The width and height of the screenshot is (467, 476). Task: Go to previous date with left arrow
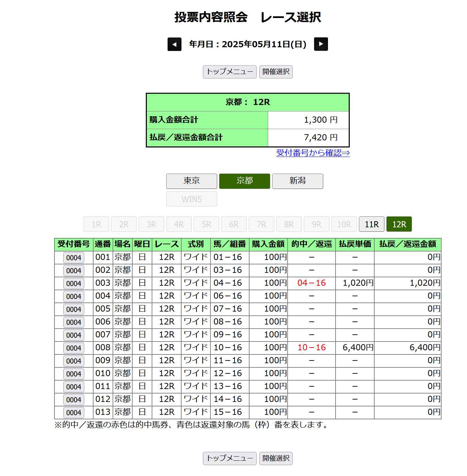click(174, 44)
